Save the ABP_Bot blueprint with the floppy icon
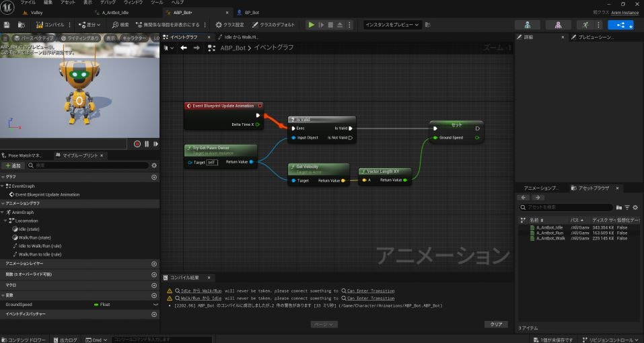This screenshot has width=644, height=343. [x=7, y=25]
